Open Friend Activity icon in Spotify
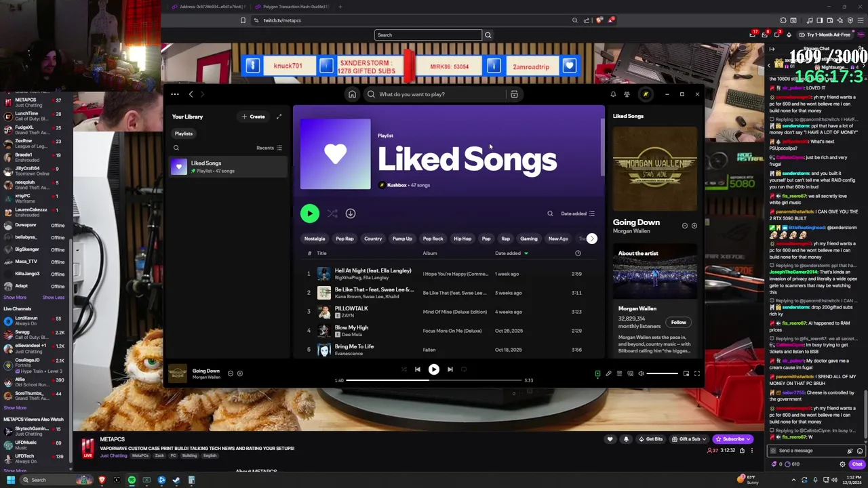 tap(627, 94)
